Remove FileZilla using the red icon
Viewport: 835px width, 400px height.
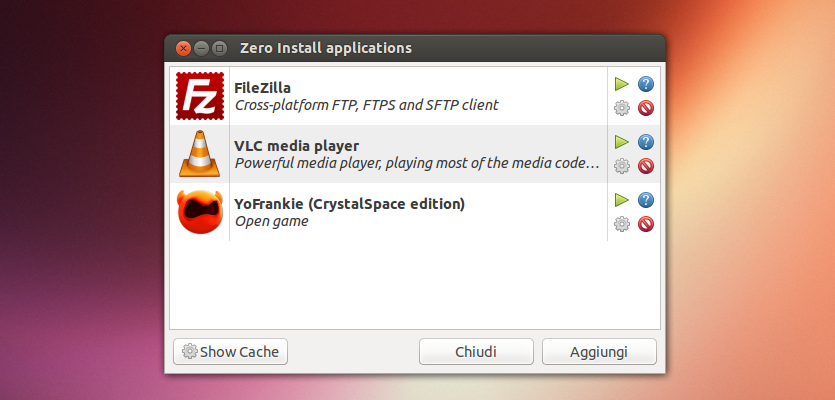click(x=646, y=108)
